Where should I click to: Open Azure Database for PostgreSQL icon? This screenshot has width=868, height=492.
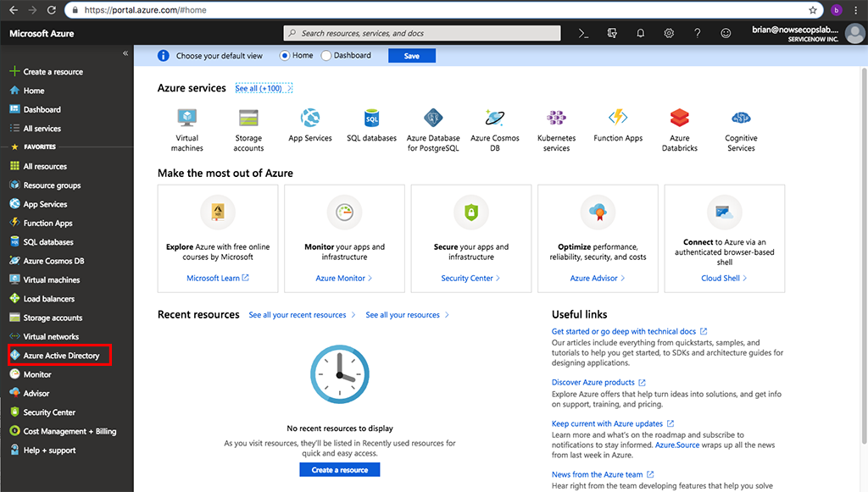(433, 118)
